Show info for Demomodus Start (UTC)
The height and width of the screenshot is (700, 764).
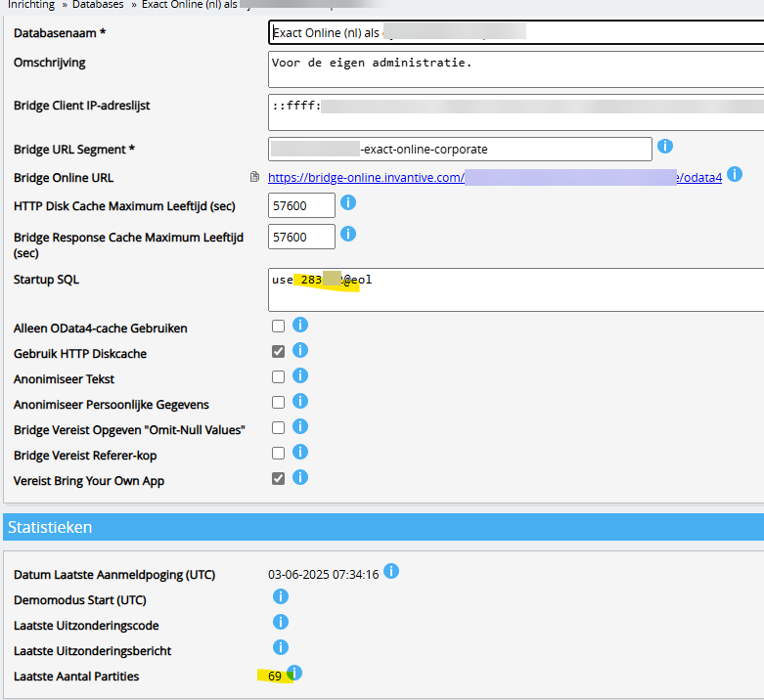281,596
